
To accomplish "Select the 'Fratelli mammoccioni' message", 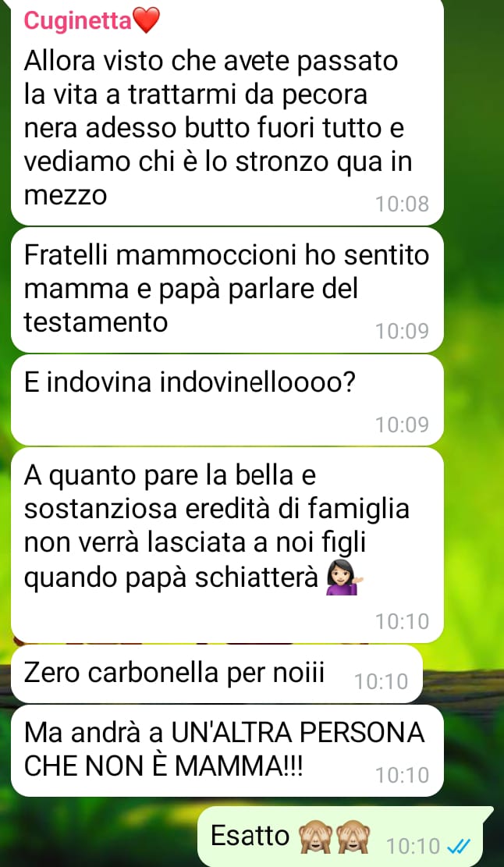I will tap(227, 290).
